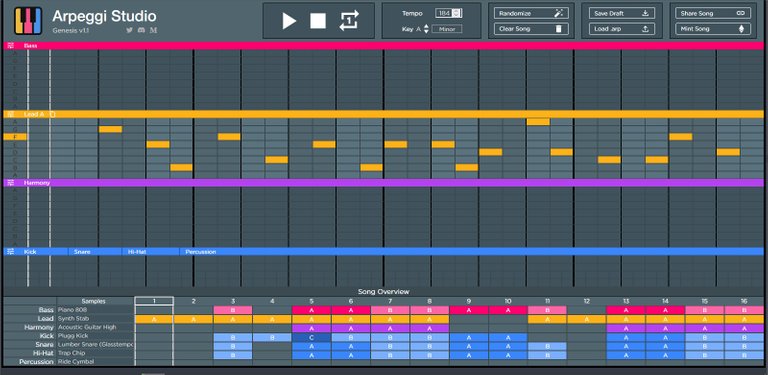Select bar 5 in Song Overview
Viewport: 768px width, 375px height.
pyautogui.click(x=312, y=301)
